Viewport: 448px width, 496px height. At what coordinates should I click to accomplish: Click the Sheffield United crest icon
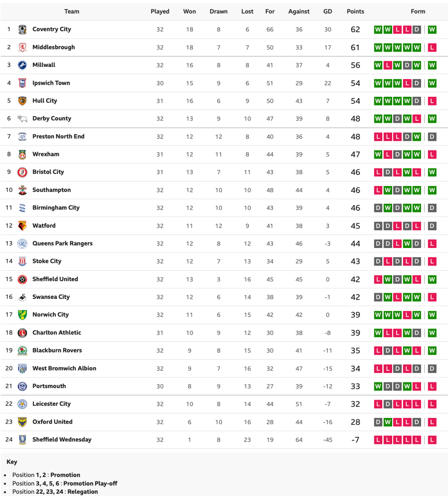pyautogui.click(x=22, y=279)
